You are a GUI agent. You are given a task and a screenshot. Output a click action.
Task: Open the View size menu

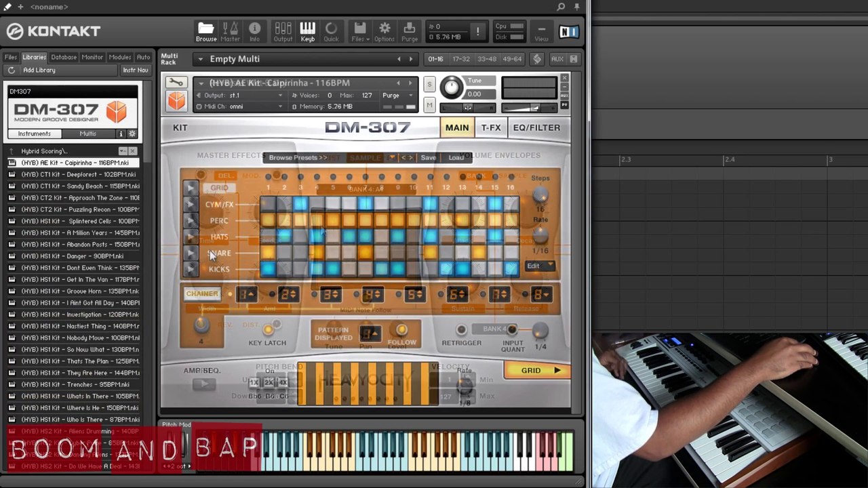[x=541, y=31]
